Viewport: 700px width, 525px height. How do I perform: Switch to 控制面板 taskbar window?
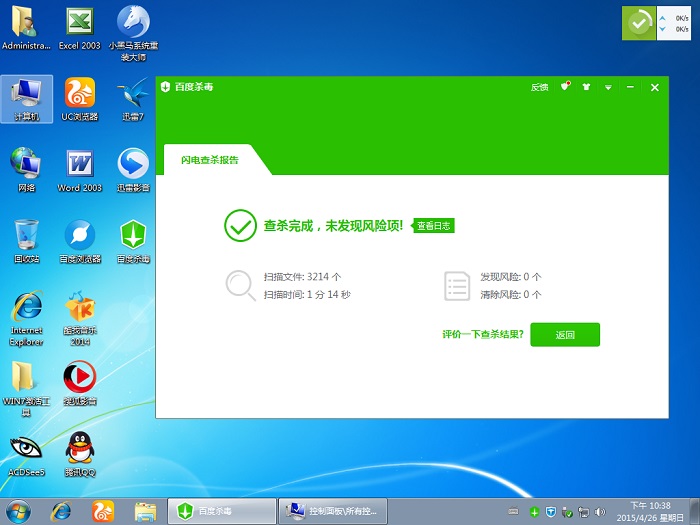coord(331,511)
